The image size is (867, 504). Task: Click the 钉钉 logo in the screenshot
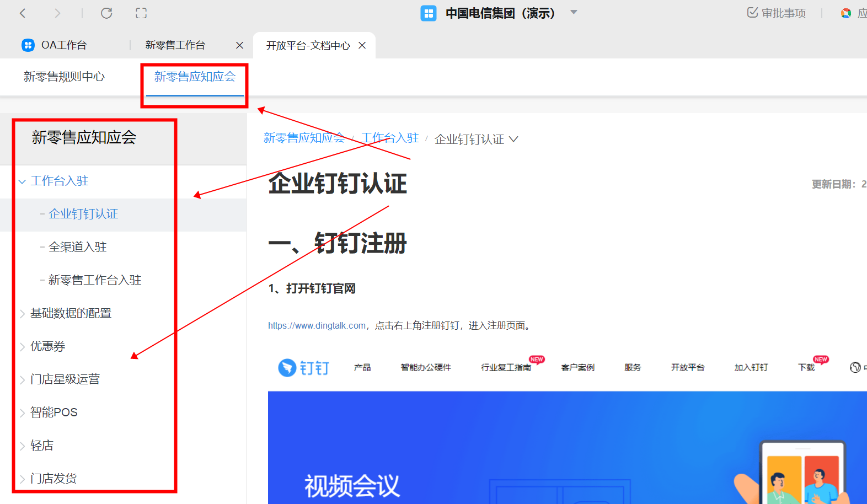pos(304,368)
